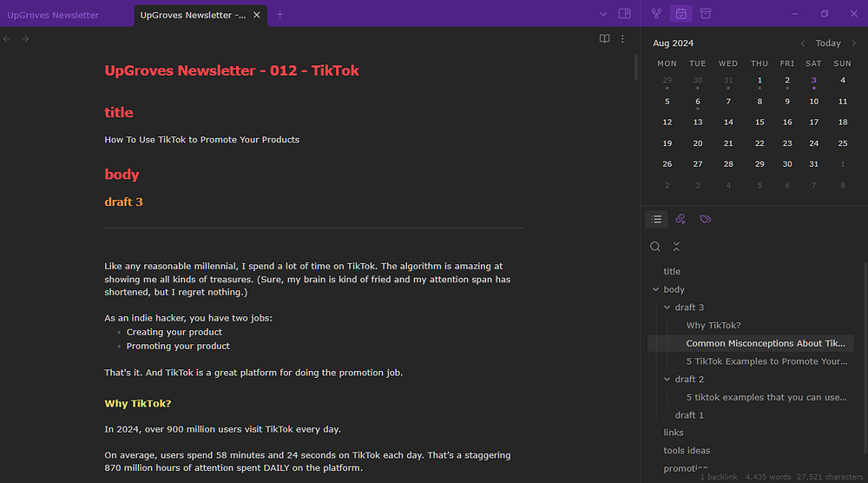868x483 pixels.
Task: Open daily note for August 6
Action: 698,102
